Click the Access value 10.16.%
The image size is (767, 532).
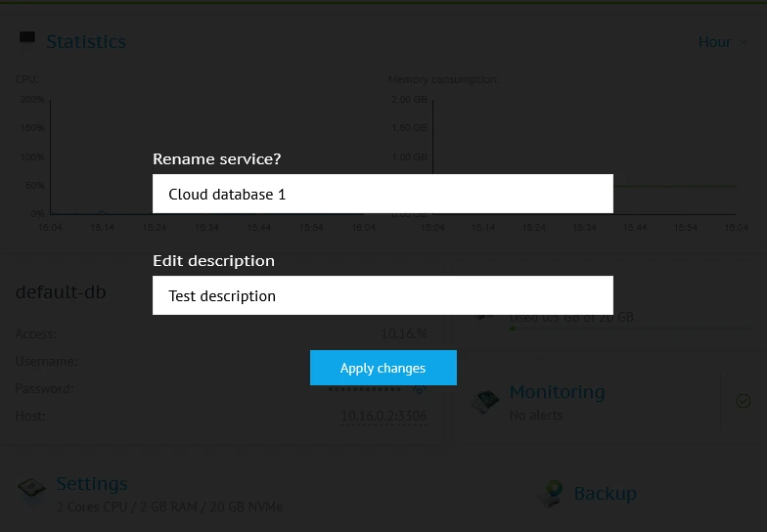pos(403,334)
